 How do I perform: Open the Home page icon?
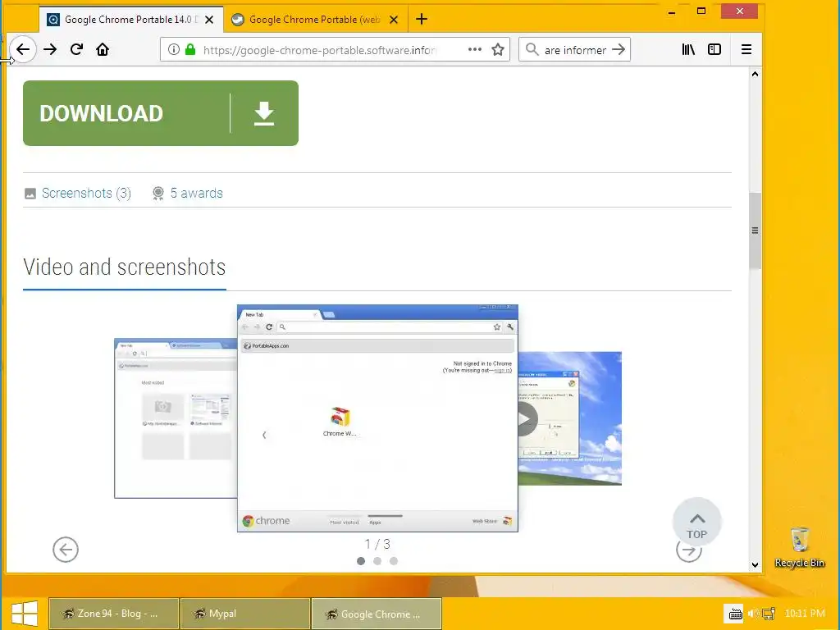103,50
